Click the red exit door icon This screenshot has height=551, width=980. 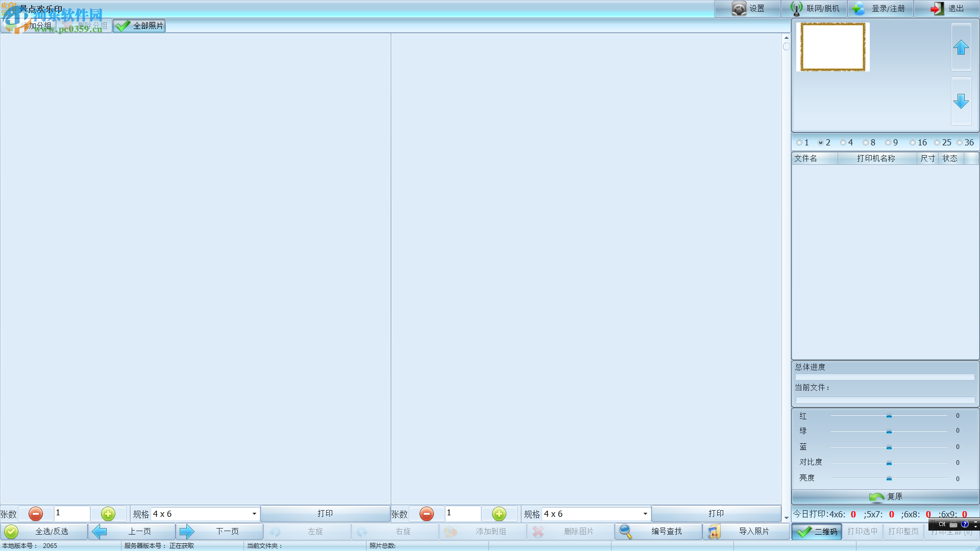(937, 9)
